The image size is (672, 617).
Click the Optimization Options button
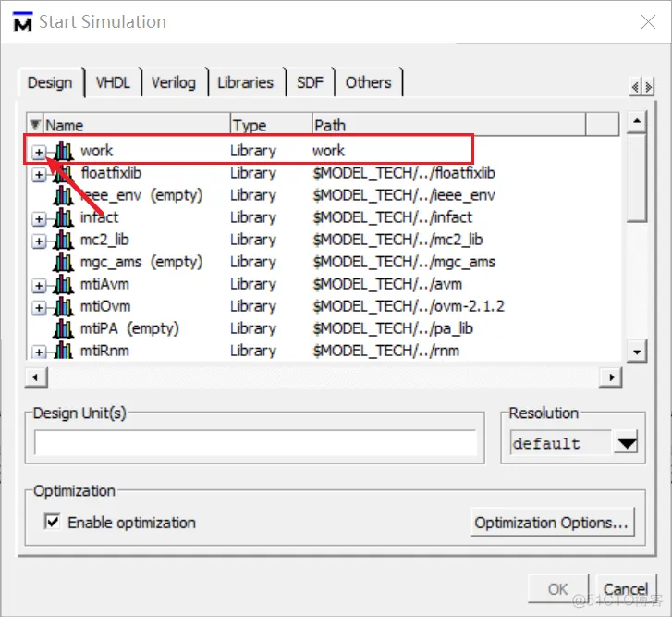[x=552, y=523]
